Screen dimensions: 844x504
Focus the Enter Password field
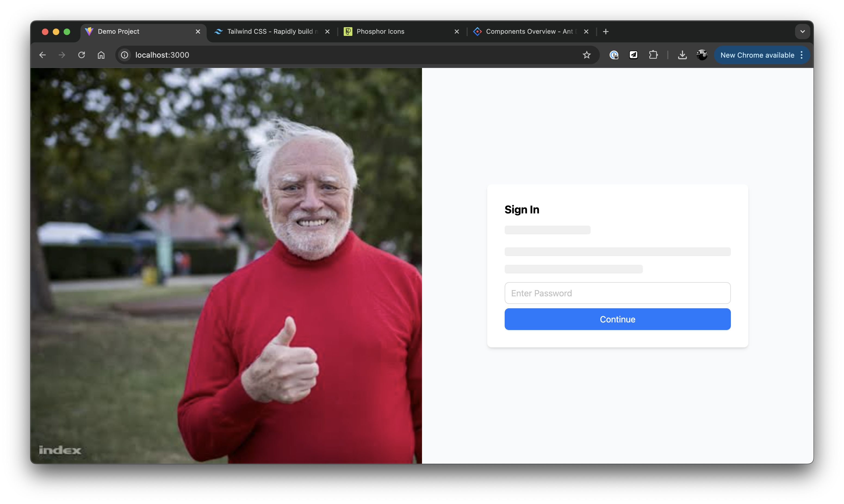click(x=617, y=293)
